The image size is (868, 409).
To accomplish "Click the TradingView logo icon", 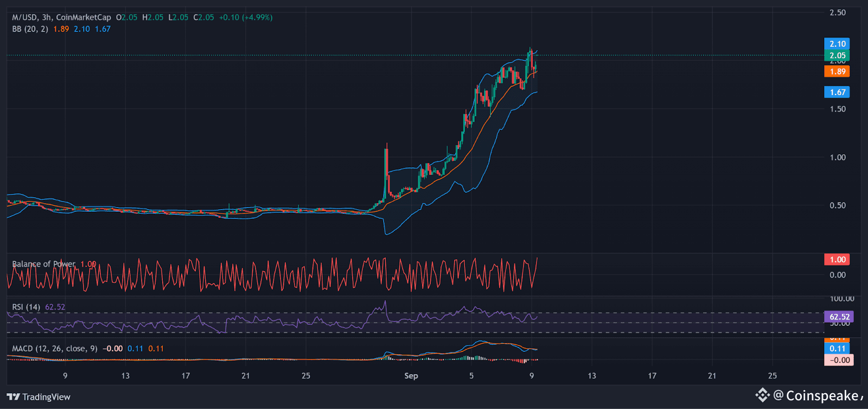I will (x=13, y=397).
